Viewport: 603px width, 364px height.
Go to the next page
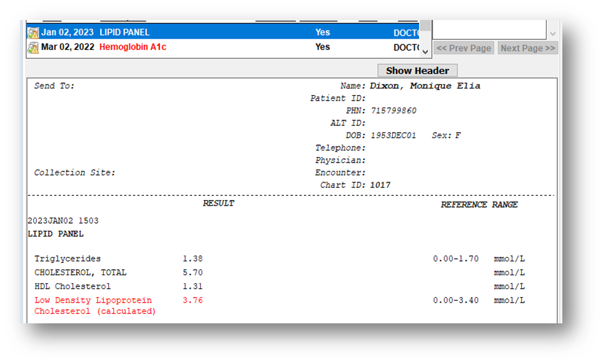[528, 48]
